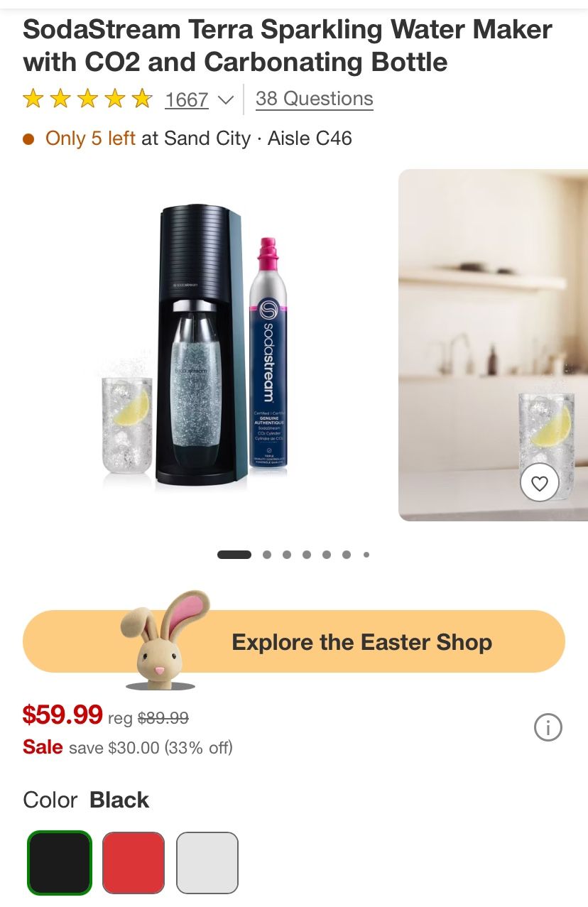Tap the Only 5 left stock text
588x907 pixels.
(x=90, y=139)
